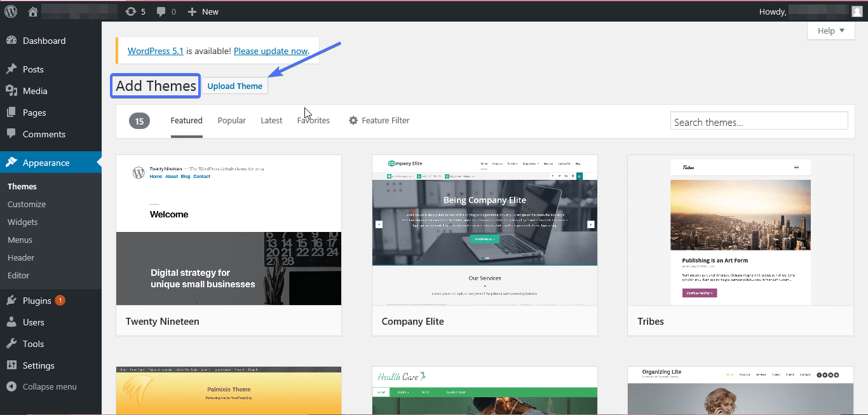Switch to the Popular tab

click(x=232, y=121)
